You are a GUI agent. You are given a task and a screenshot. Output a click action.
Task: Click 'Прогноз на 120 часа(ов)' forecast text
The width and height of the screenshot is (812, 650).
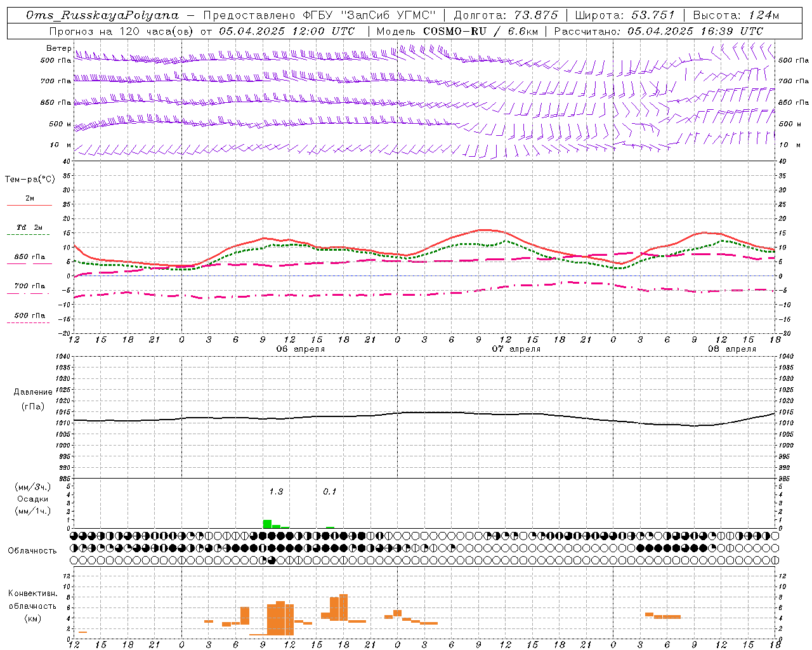click(x=122, y=31)
